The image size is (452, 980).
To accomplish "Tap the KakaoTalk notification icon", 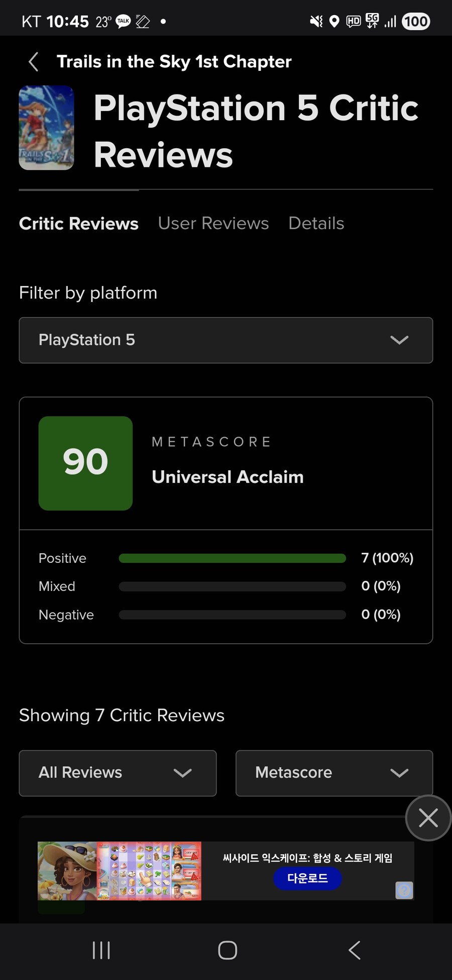I will coord(123,21).
